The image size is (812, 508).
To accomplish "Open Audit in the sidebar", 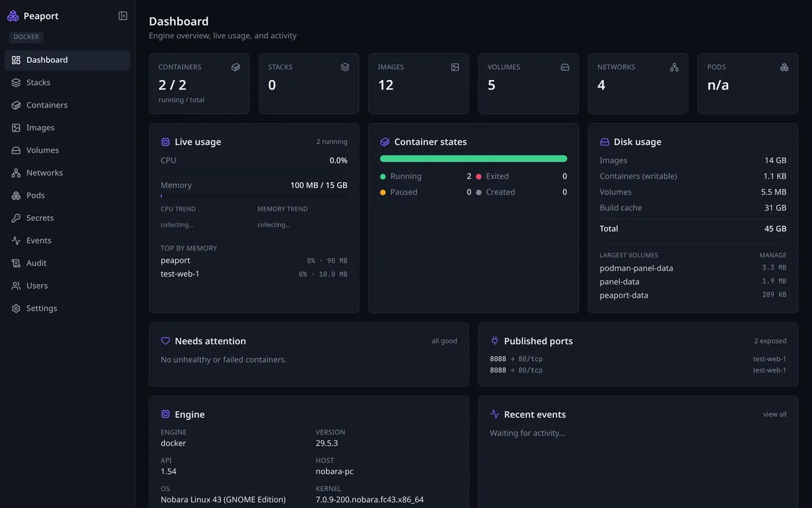I will [67, 263].
